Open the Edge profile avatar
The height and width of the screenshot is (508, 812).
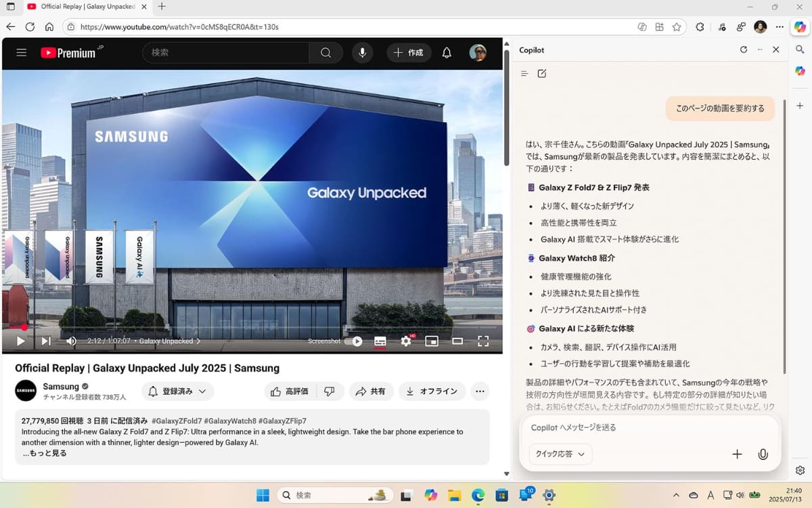760,27
